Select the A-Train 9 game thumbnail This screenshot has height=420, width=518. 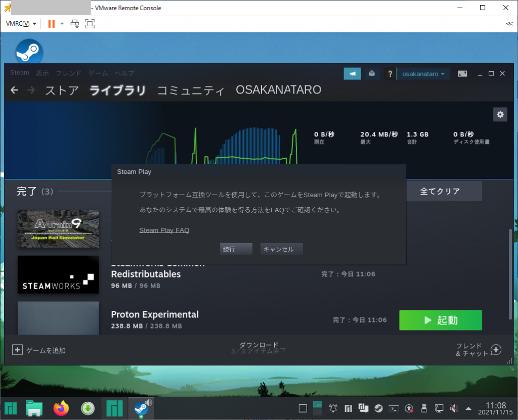coord(58,228)
